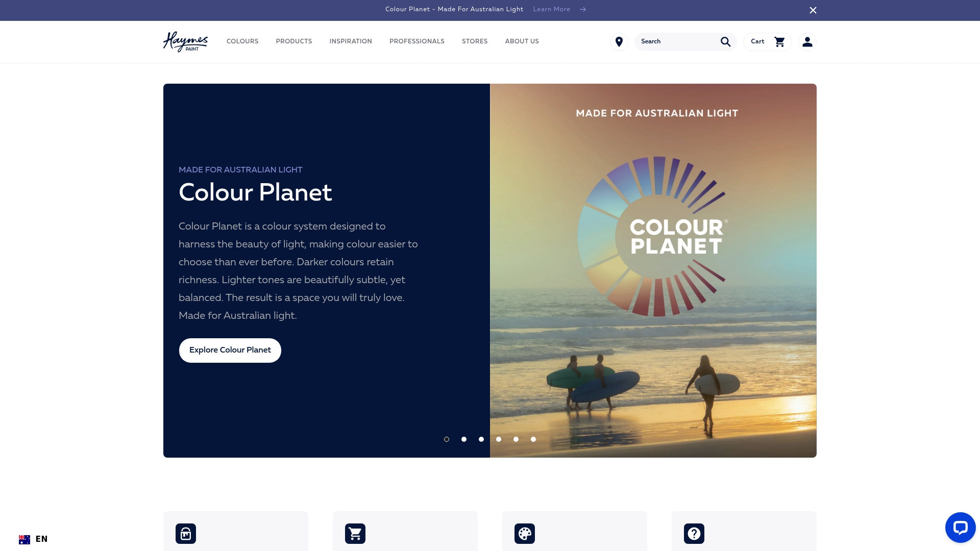Open the About Us menu
Image resolution: width=980 pixels, height=551 pixels.
tap(522, 42)
